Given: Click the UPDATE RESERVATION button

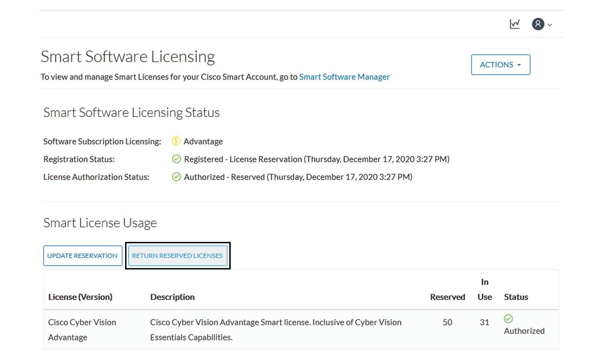Looking at the screenshot, I should click(x=82, y=256).
